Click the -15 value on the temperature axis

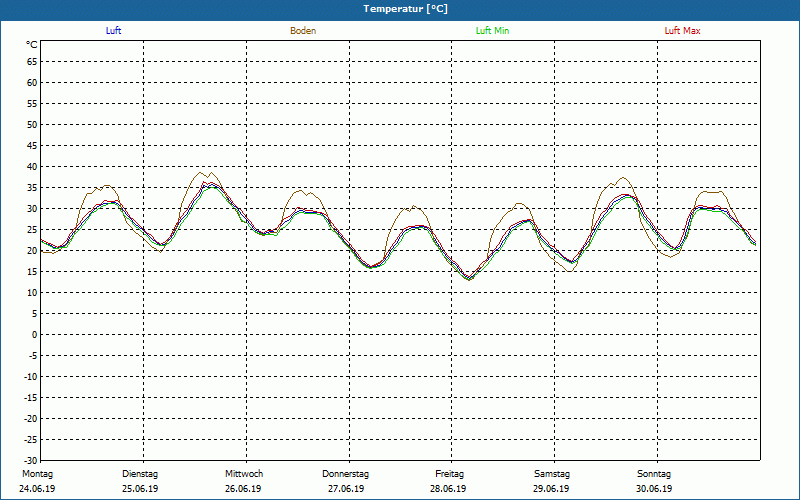[31, 397]
